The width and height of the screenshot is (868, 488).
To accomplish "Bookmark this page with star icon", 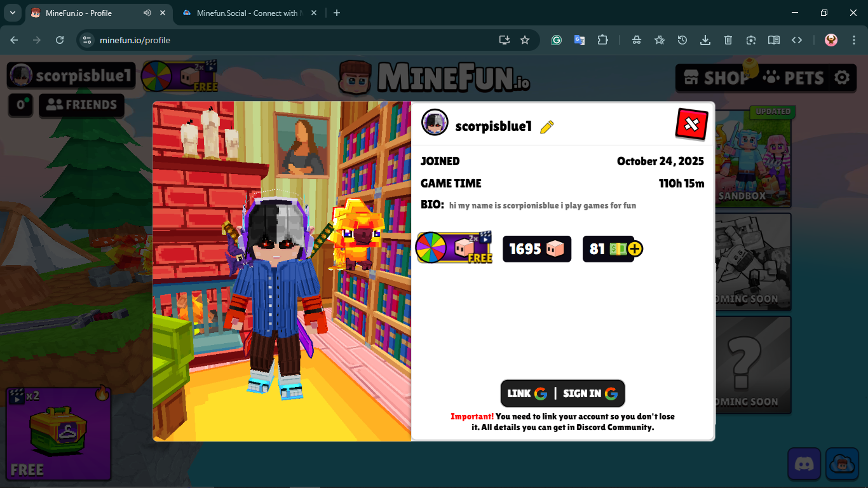I will coord(525,40).
